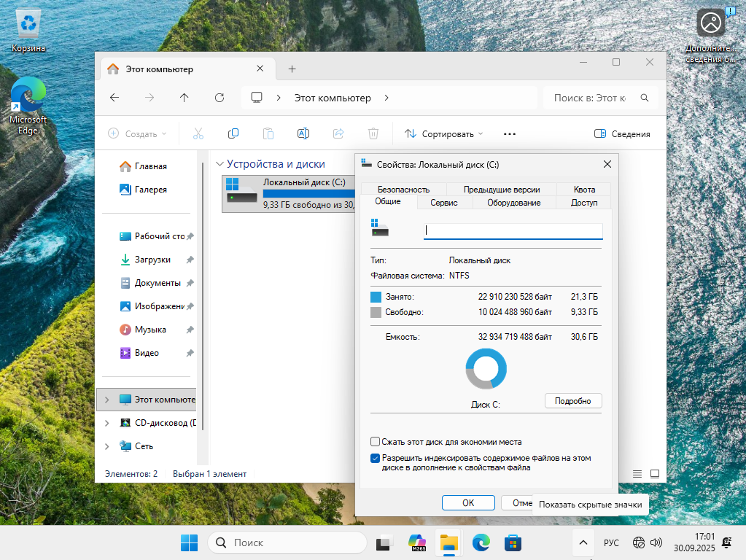Click the new tab plus icon in Explorer
This screenshot has width=746, height=560.
292,69
